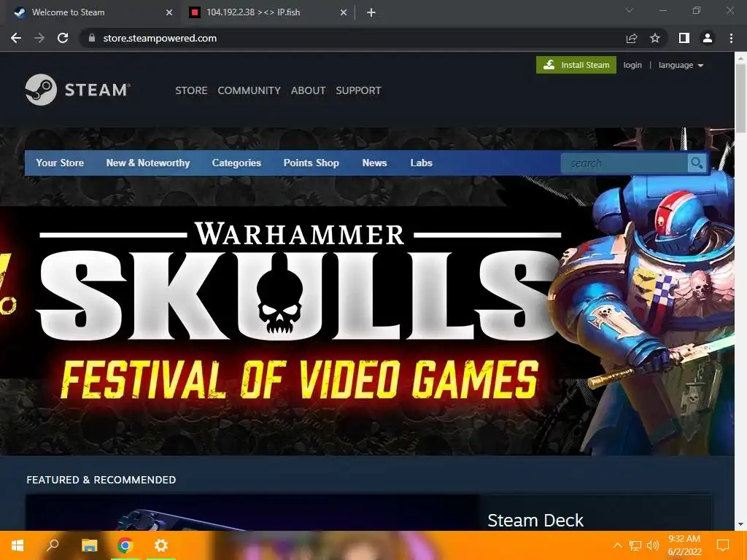Image resolution: width=747 pixels, height=560 pixels.
Task: Open the notification center icon
Action: pos(723,545)
